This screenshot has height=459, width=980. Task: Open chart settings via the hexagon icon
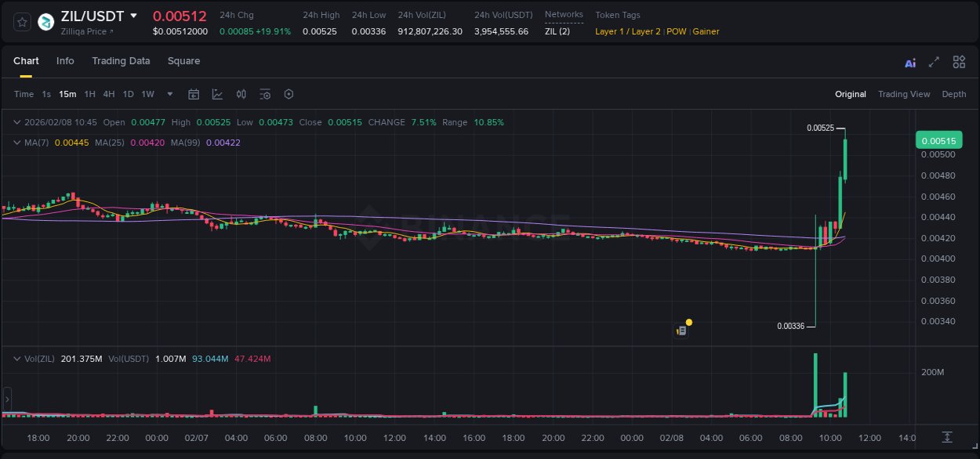[289, 94]
